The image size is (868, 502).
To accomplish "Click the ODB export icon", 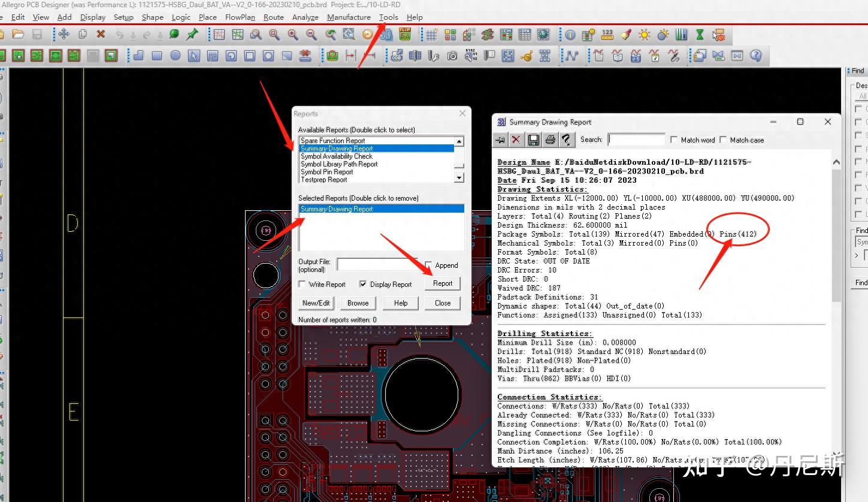I will pos(397,56).
